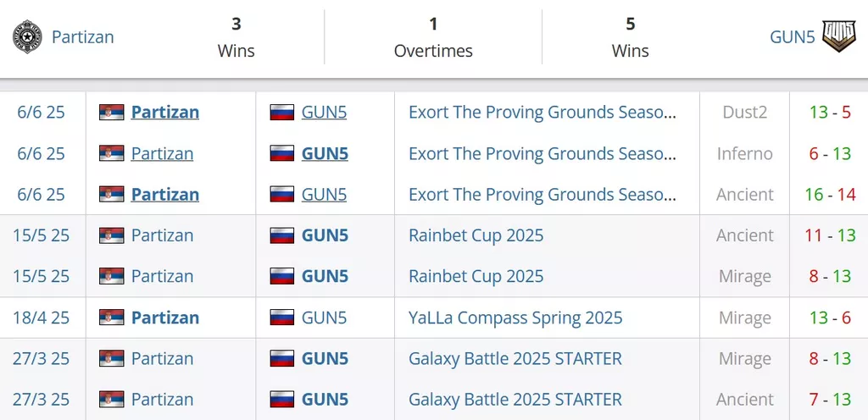Open Galaxy Battle 2025 STARTER on Mirage row
The height and width of the screenshot is (420, 868).
click(515, 358)
